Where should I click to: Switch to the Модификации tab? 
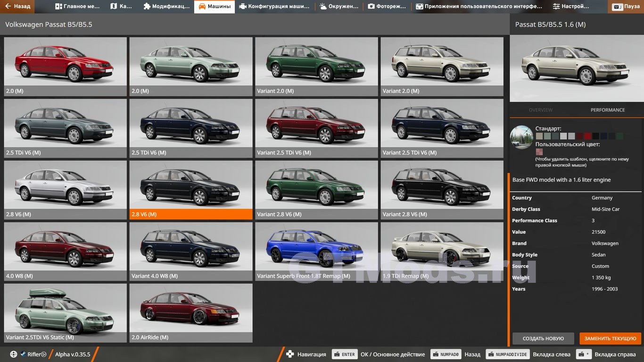tap(166, 7)
